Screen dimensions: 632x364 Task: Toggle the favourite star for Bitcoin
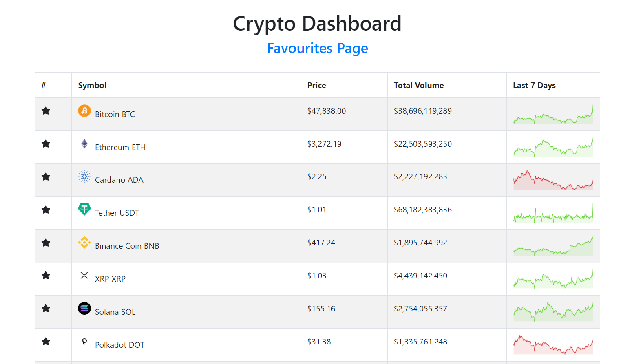coord(46,111)
